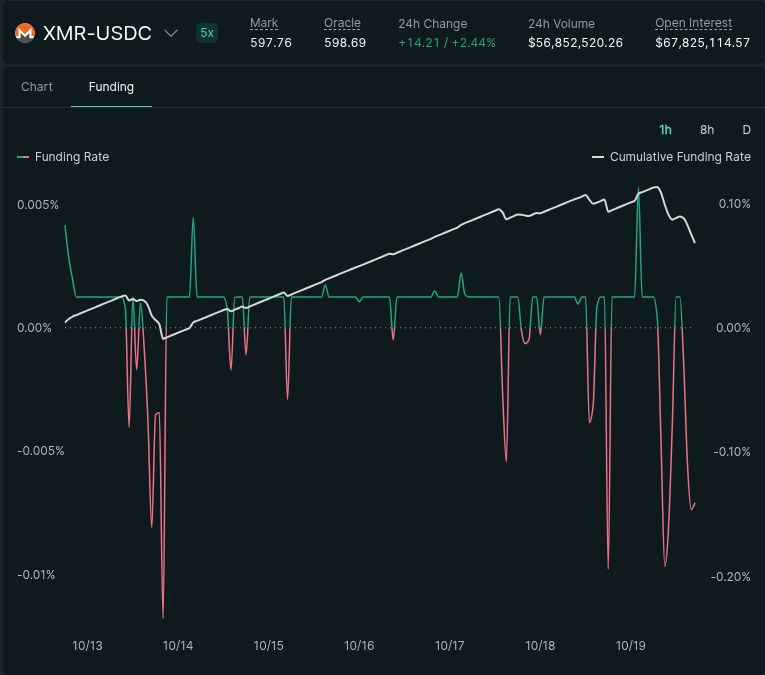The width and height of the screenshot is (765, 675).
Task: Select the Funding tab
Action: [x=111, y=87]
